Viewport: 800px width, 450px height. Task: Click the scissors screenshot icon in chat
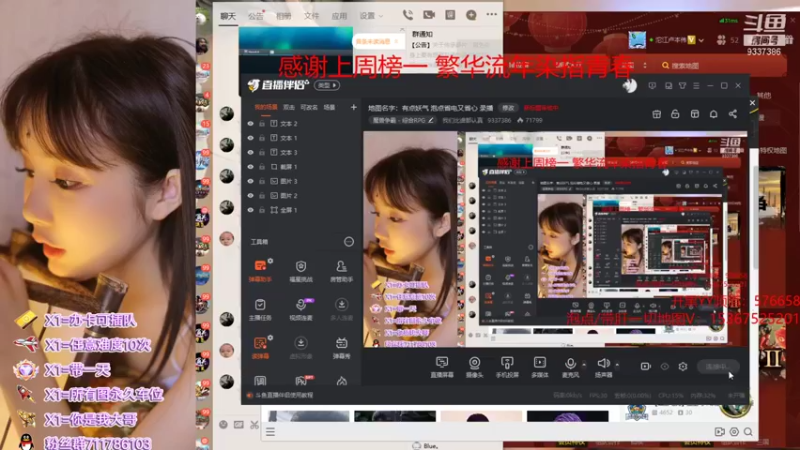coord(254,424)
